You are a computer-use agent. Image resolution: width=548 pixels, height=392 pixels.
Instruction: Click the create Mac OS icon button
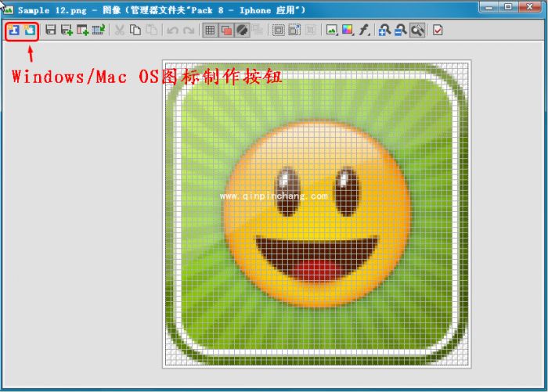point(30,30)
